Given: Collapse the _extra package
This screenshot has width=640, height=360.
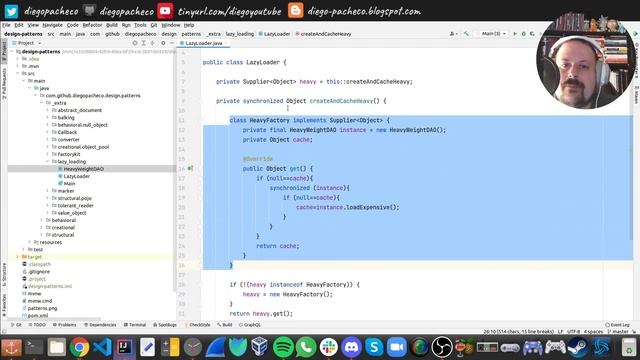Looking at the screenshot, I should click(x=42, y=103).
